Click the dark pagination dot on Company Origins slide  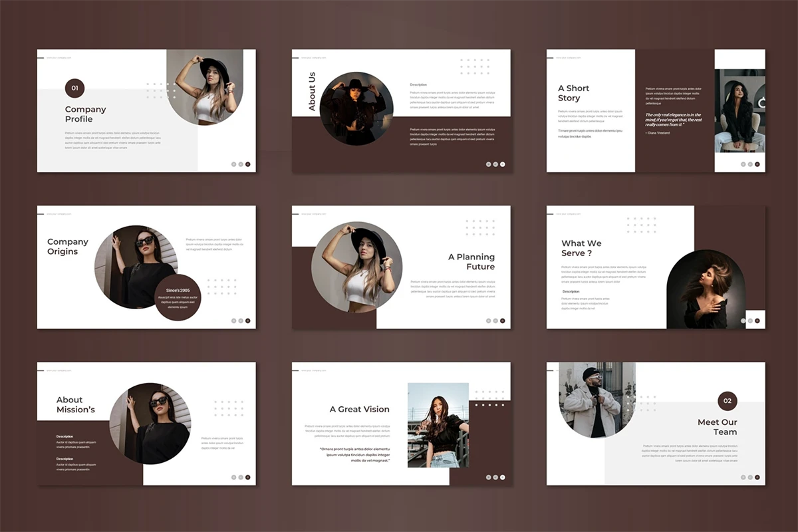click(248, 321)
